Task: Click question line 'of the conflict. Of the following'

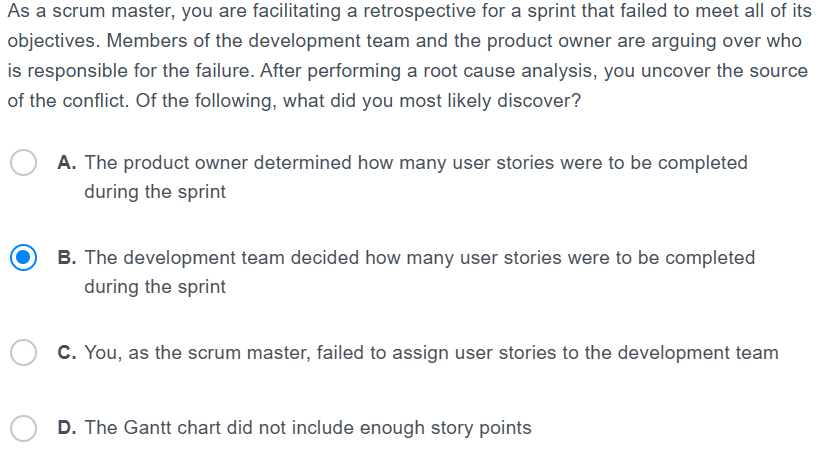Action: [294, 101]
